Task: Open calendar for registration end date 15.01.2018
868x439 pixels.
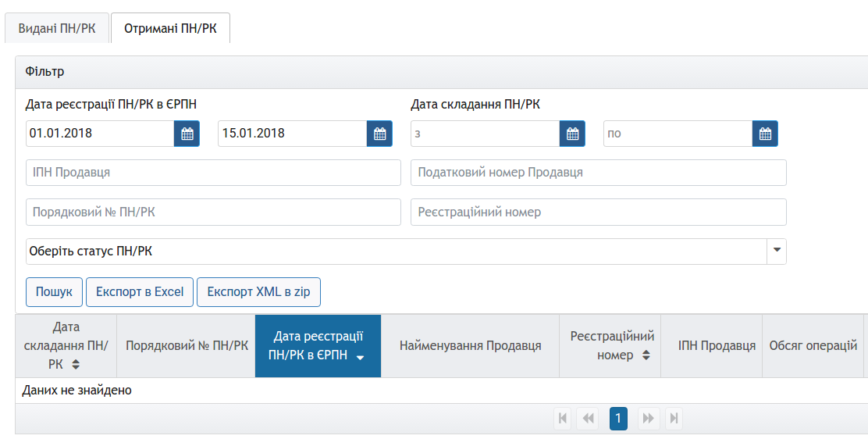Action: tap(379, 134)
